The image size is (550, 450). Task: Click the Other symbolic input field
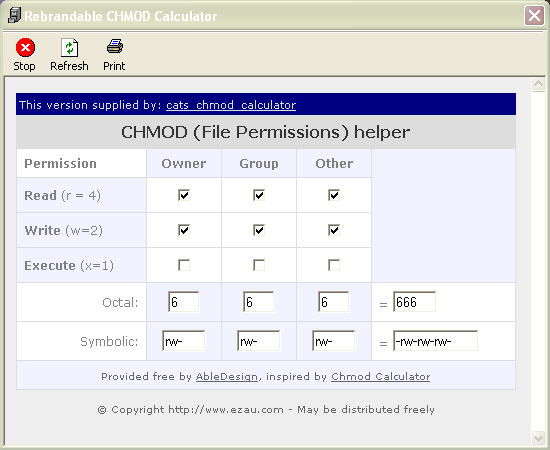[334, 341]
